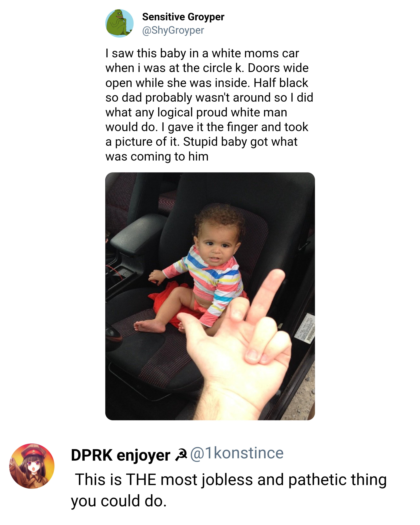
Task: Open the DPRK enjoyer display name
Action: point(120,455)
